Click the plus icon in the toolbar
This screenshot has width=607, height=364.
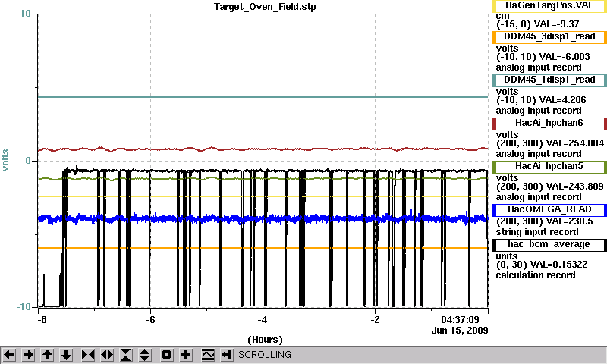pos(186,355)
